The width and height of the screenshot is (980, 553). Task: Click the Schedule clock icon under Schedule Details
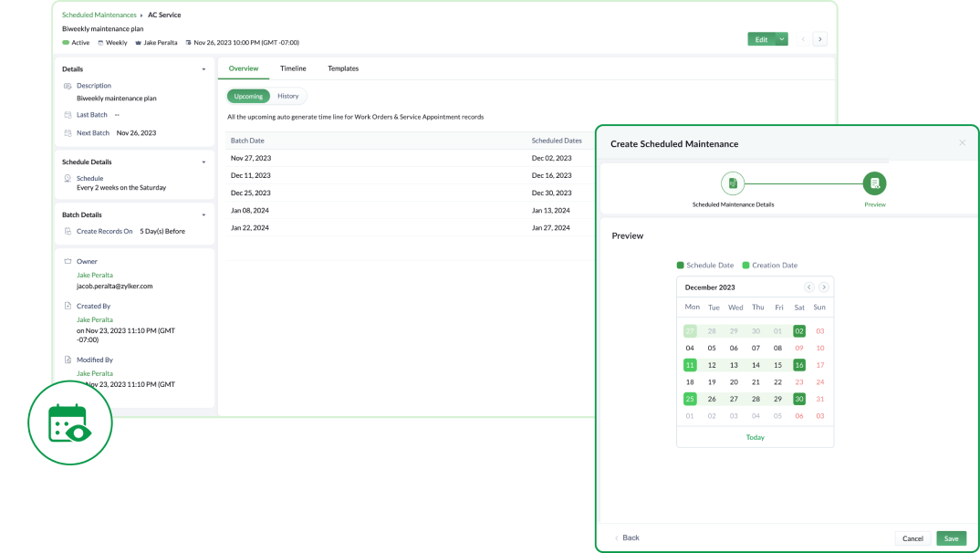(67, 178)
